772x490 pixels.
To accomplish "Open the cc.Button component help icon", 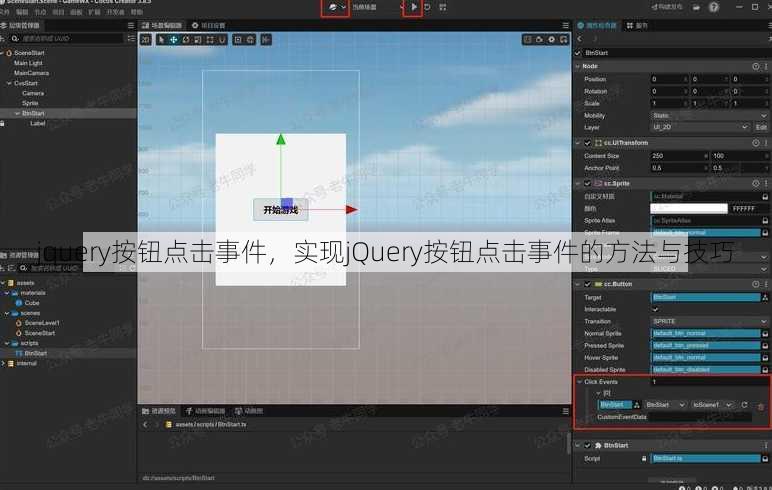I will [x=756, y=284].
